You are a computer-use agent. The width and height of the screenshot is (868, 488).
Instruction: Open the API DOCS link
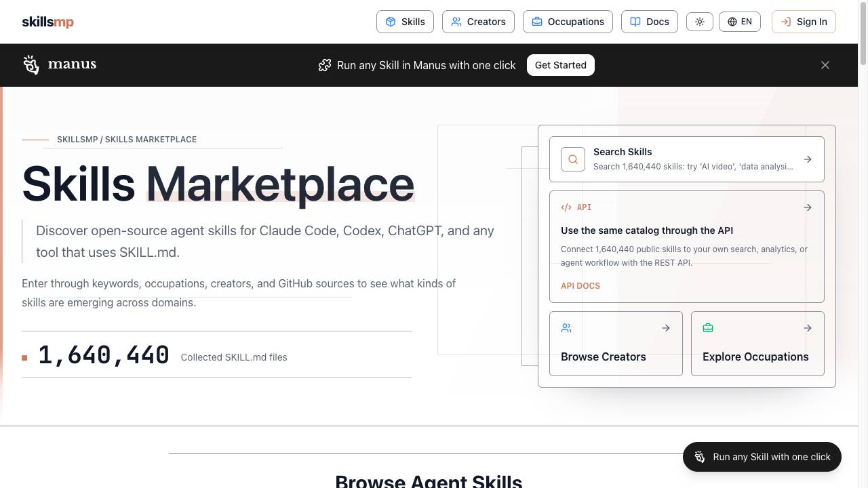click(x=580, y=286)
